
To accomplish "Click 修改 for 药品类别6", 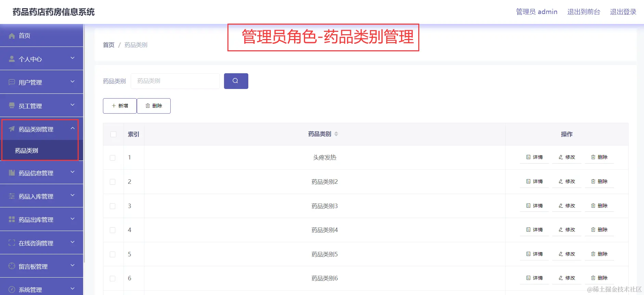I will [567, 278].
